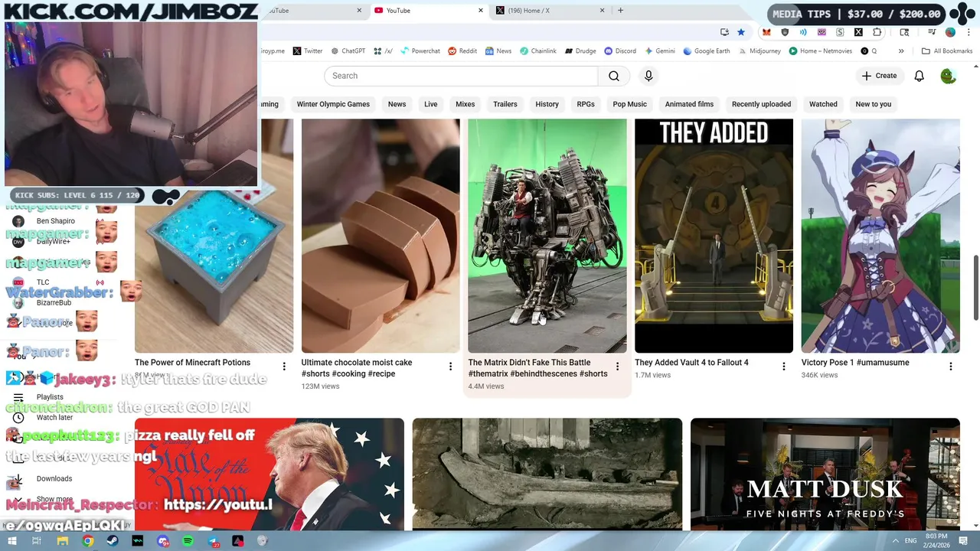Show hidden bookmarks overflow chevron
Screen dimensions: 980x551
click(x=901, y=51)
